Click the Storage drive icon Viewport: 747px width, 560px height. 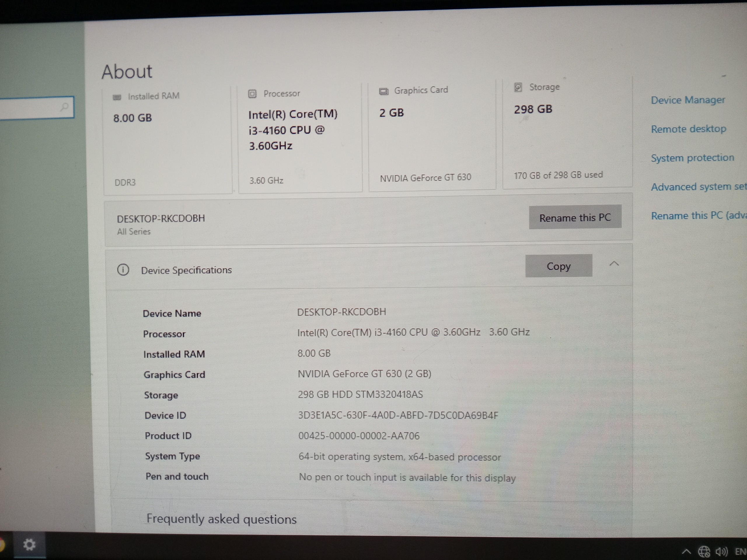[518, 87]
